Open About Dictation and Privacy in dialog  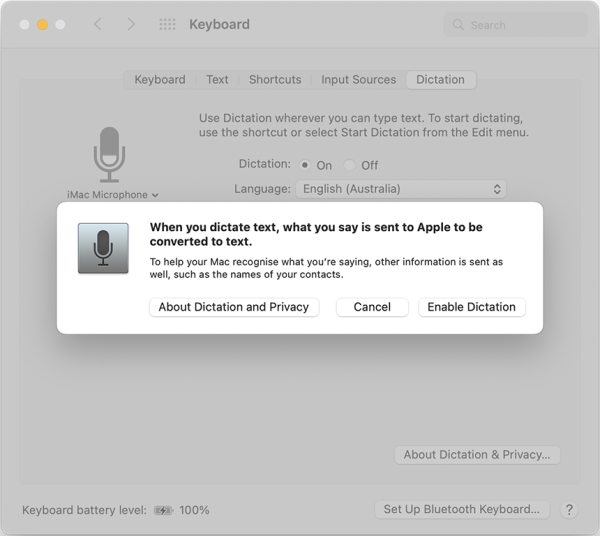[234, 307]
